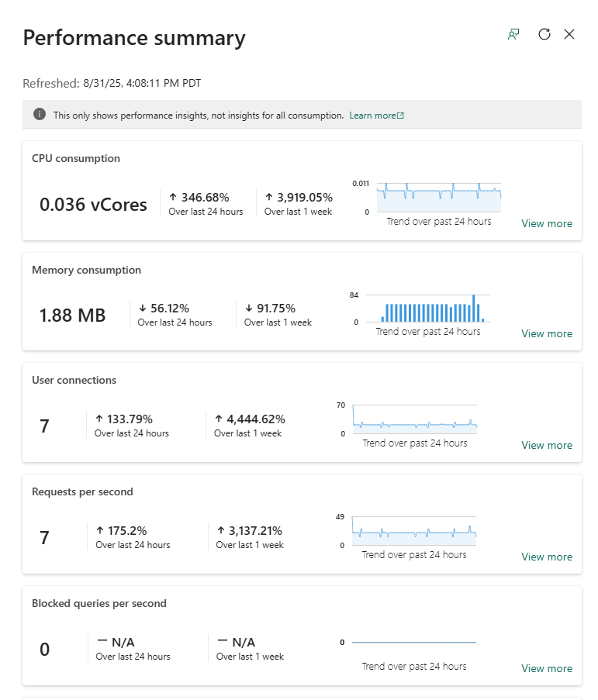Image resolution: width=598 pixels, height=700 pixels.
Task: Click the feedback icon in the header
Action: pyautogui.click(x=513, y=34)
